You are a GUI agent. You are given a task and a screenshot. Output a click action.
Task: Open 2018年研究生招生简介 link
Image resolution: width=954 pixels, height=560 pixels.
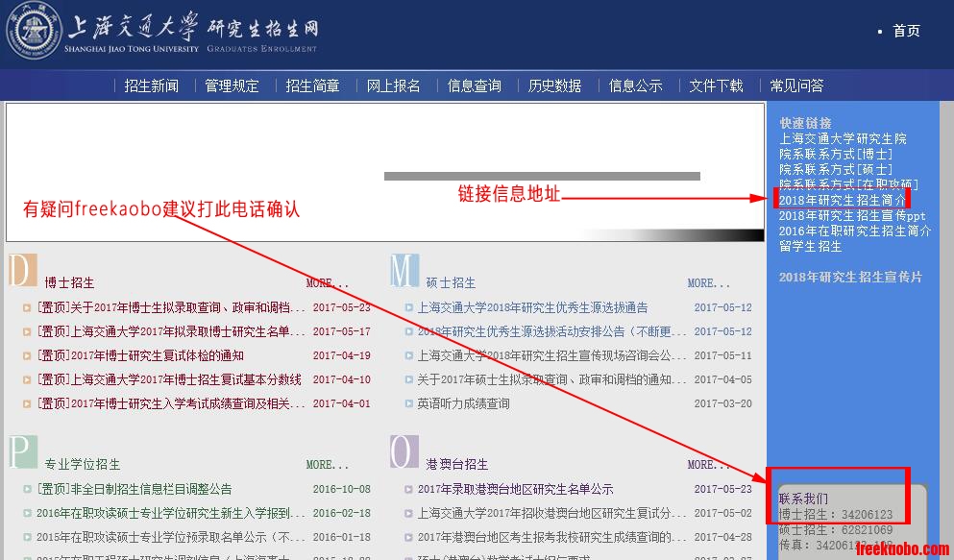(x=843, y=200)
